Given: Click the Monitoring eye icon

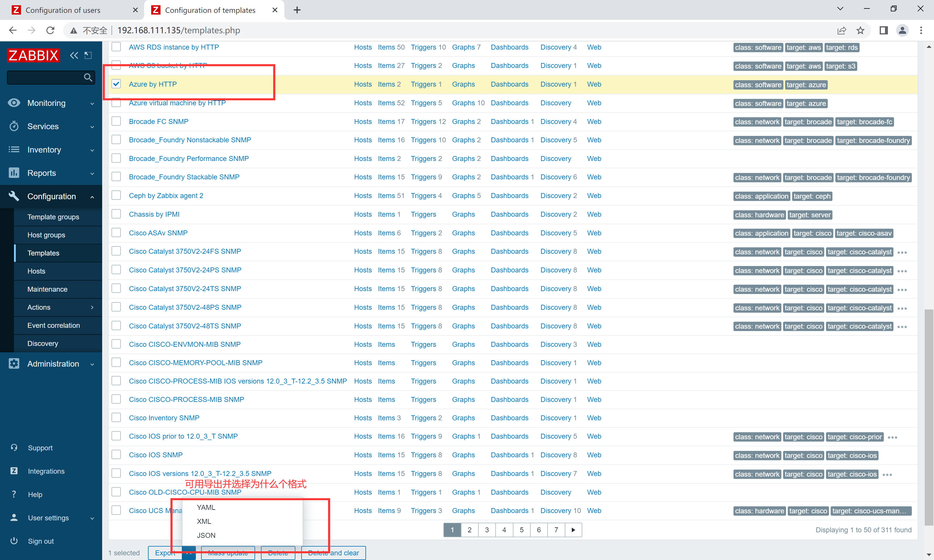Looking at the screenshot, I should point(14,103).
